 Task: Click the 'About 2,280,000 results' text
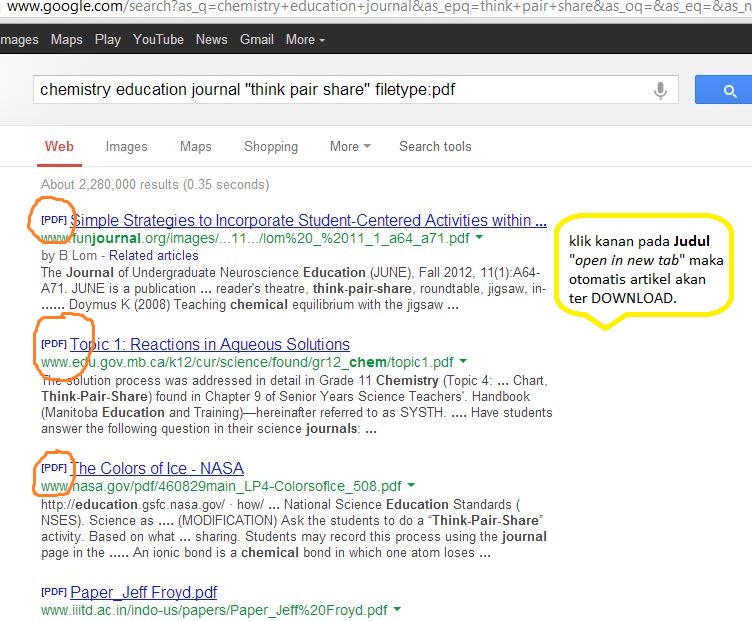tap(155, 185)
